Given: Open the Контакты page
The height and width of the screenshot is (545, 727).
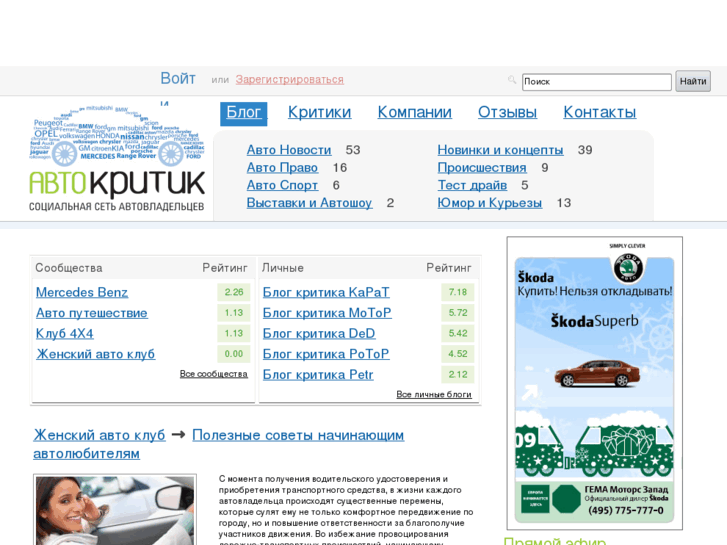Looking at the screenshot, I should click(x=599, y=113).
